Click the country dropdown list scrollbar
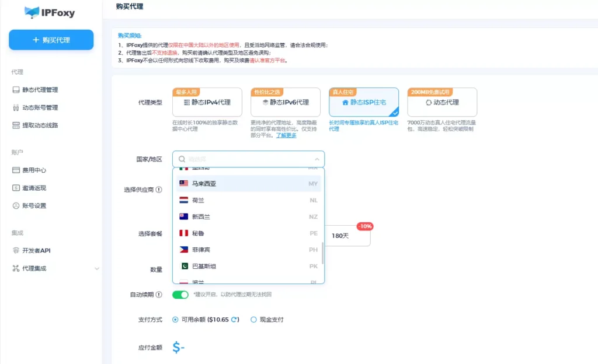Viewport: 598px width, 364px height. [x=322, y=252]
